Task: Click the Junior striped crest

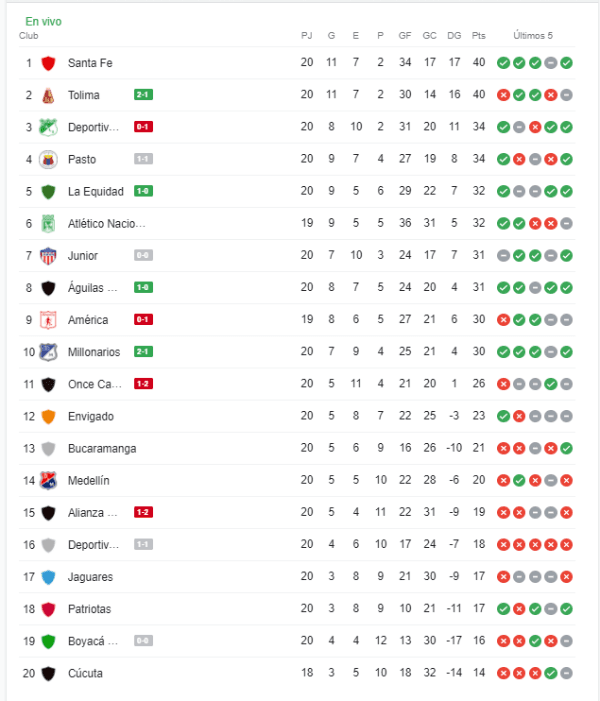Action: [x=48, y=256]
